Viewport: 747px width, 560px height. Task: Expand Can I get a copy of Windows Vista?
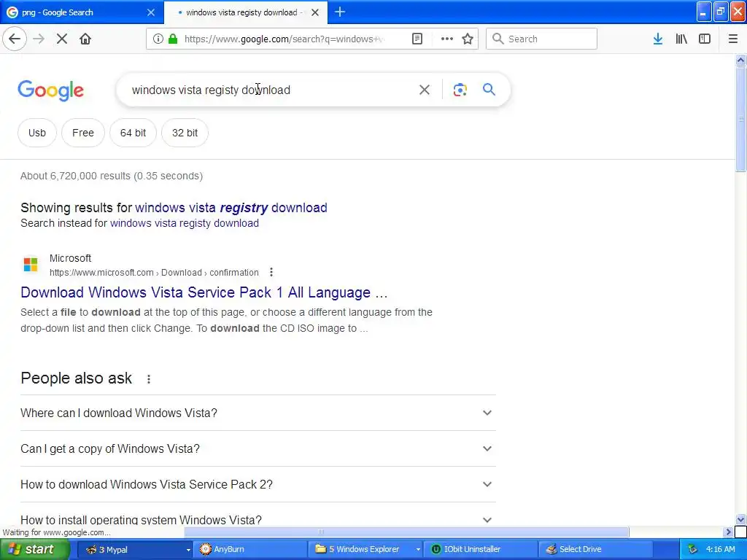coord(258,448)
